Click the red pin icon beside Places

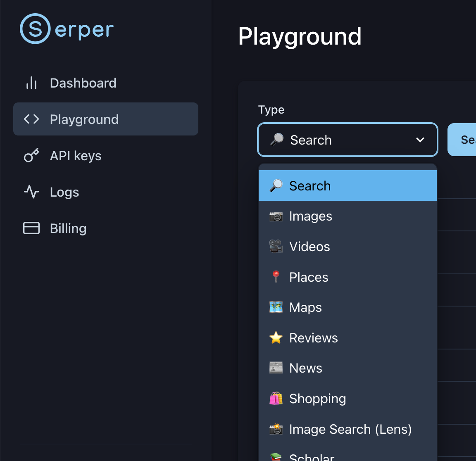(276, 277)
